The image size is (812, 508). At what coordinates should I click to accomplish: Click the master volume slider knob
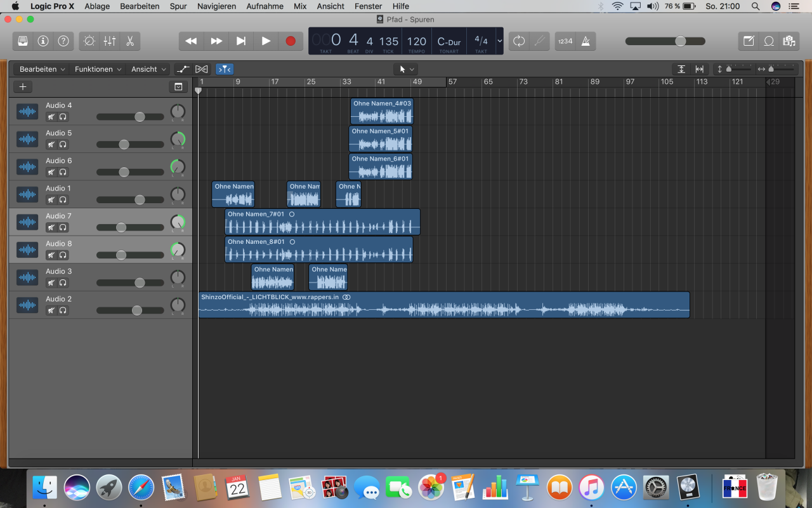[x=680, y=41]
